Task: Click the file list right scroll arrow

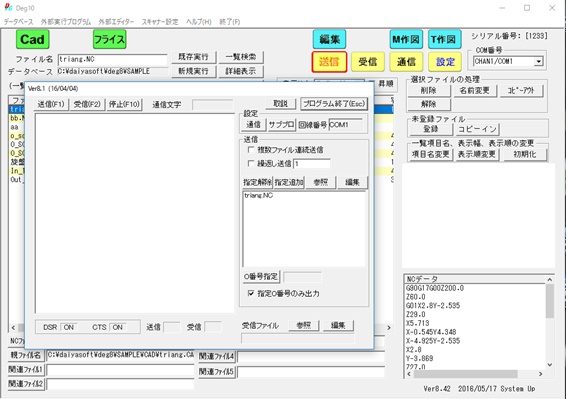Action: [389, 328]
